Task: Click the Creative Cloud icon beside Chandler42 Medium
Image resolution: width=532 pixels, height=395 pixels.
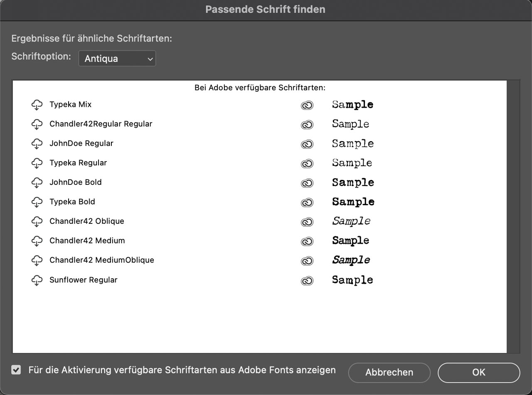Action: coord(307,241)
